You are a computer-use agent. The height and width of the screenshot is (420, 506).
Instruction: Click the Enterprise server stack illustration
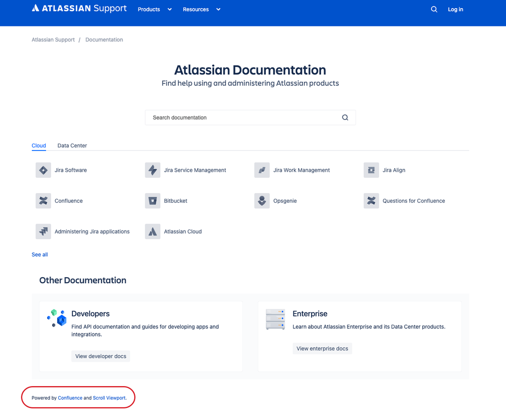click(x=275, y=319)
